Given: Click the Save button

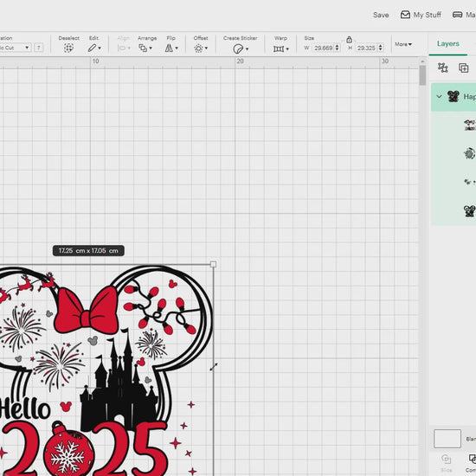Looking at the screenshot, I should coord(381,15).
